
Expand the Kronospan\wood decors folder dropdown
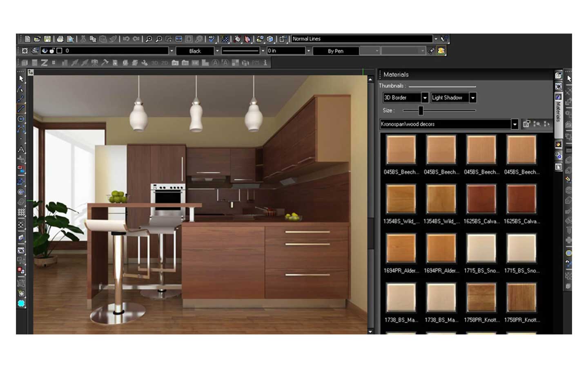(514, 124)
